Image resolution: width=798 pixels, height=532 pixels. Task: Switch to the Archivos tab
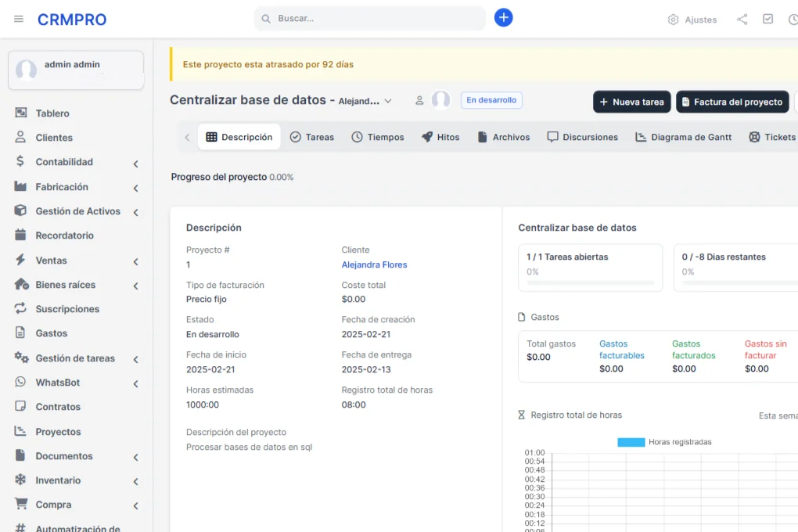[504, 137]
